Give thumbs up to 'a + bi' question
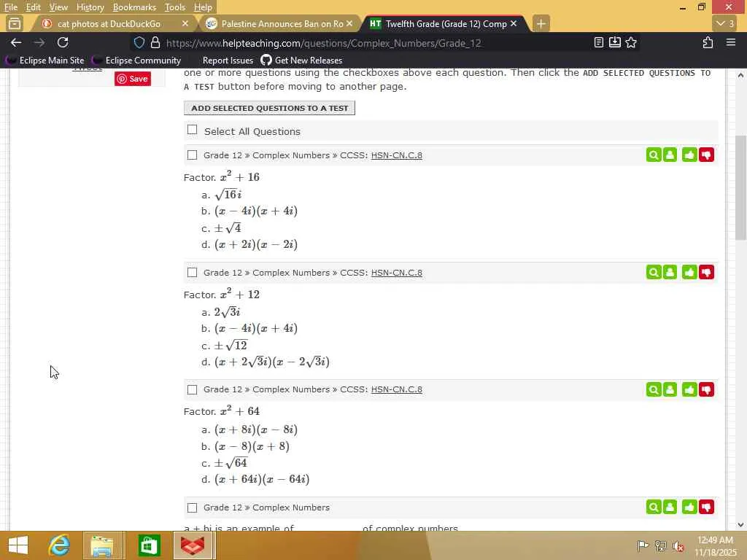The height and width of the screenshot is (560, 747). click(x=689, y=507)
